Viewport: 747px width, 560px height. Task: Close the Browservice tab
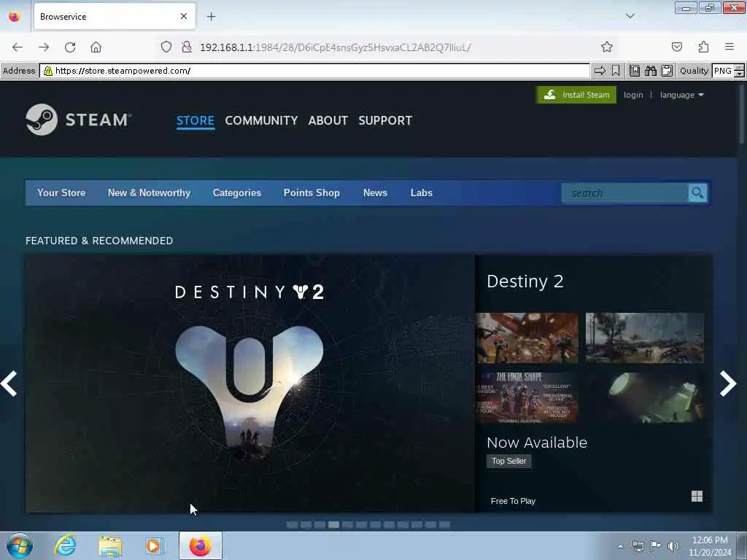point(184,17)
